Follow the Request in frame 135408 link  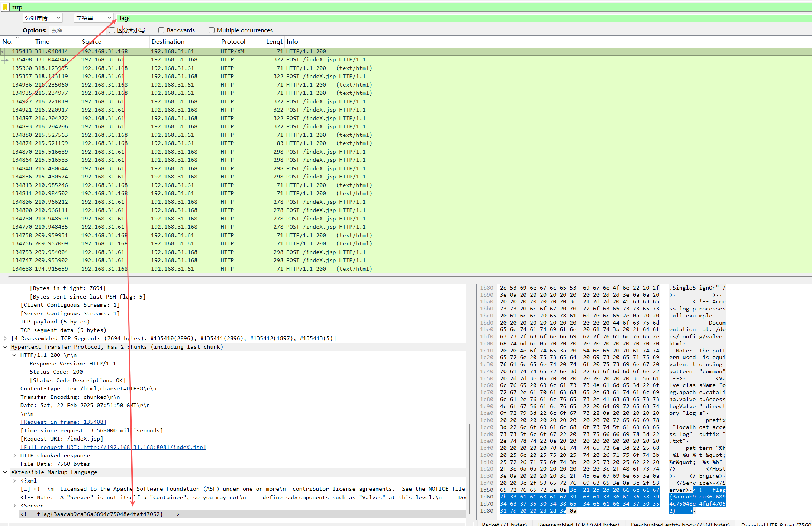click(63, 422)
